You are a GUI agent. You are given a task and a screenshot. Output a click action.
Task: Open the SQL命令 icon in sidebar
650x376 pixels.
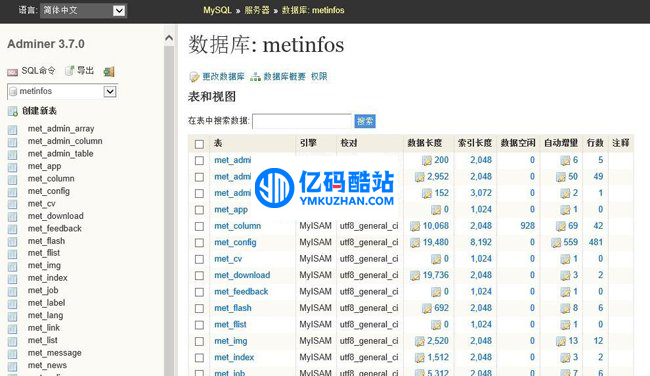(12, 72)
